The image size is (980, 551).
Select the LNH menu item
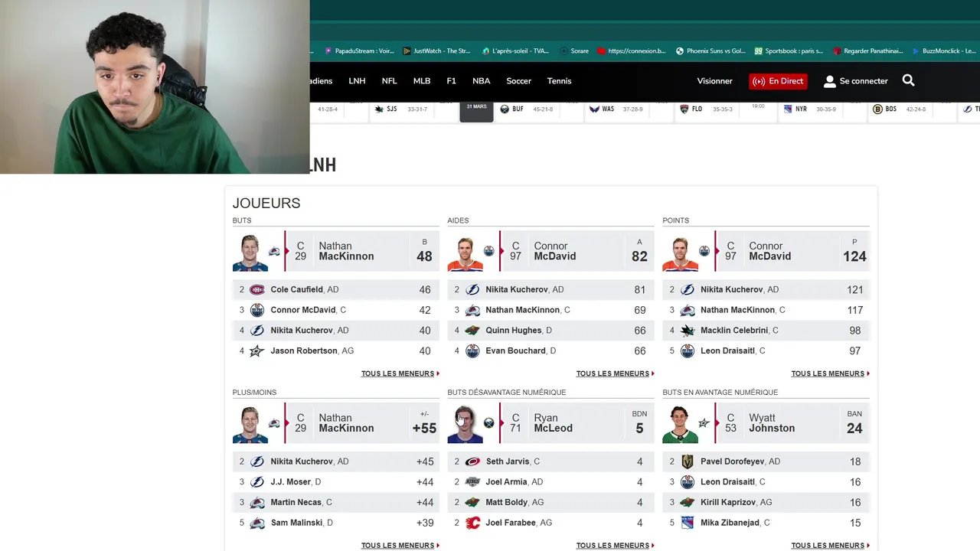click(357, 81)
